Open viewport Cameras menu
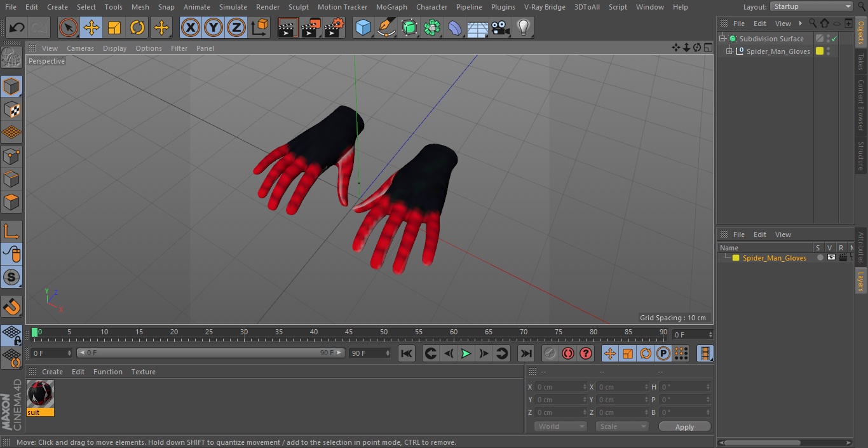 [x=80, y=48]
